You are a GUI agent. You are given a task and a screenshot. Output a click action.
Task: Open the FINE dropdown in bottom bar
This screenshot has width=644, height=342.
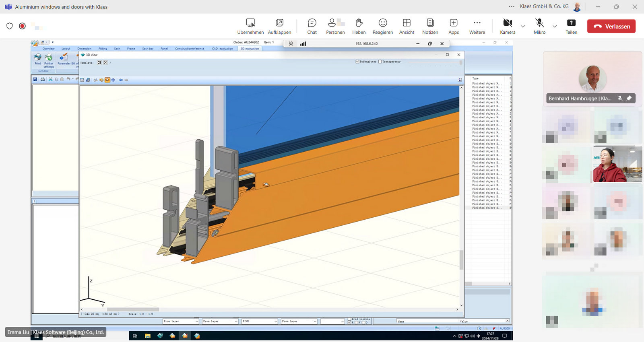[276, 321]
